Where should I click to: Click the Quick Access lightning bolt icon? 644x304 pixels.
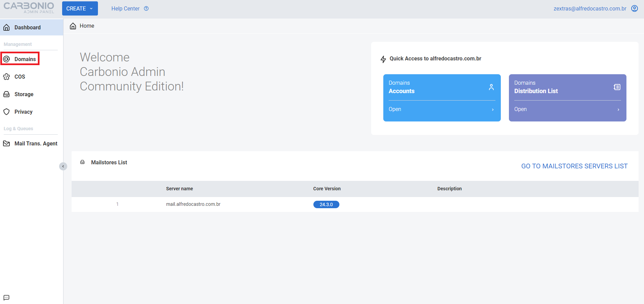click(383, 59)
